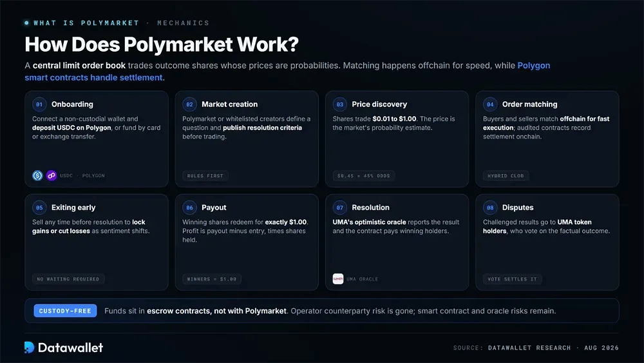This screenshot has height=363, width=644.
Task: Click the 'Resolution' card title
Action: point(370,208)
